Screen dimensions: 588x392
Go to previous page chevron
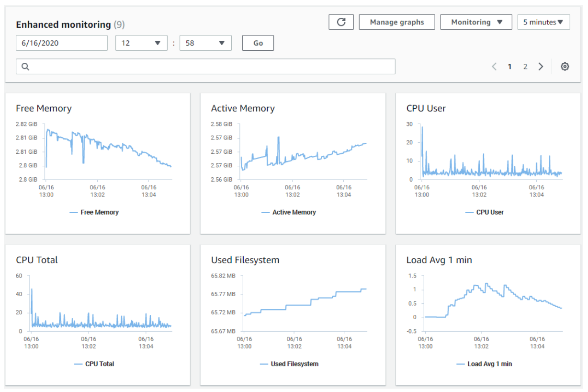tap(494, 67)
